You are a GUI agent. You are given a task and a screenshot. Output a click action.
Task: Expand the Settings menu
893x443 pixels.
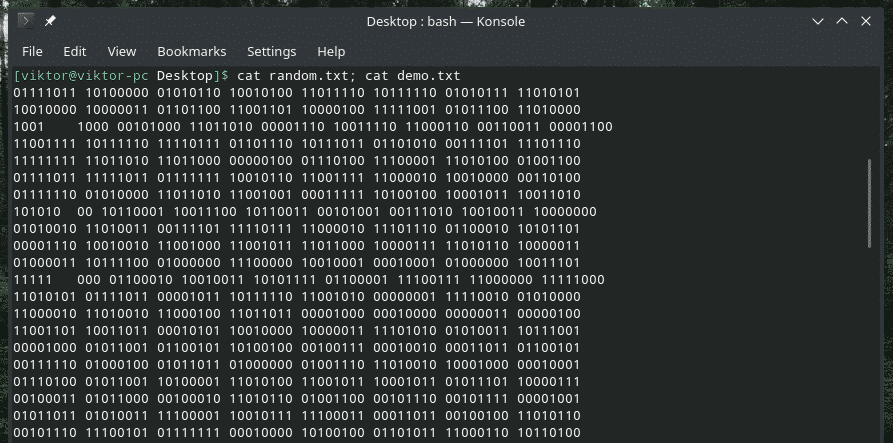[271, 51]
